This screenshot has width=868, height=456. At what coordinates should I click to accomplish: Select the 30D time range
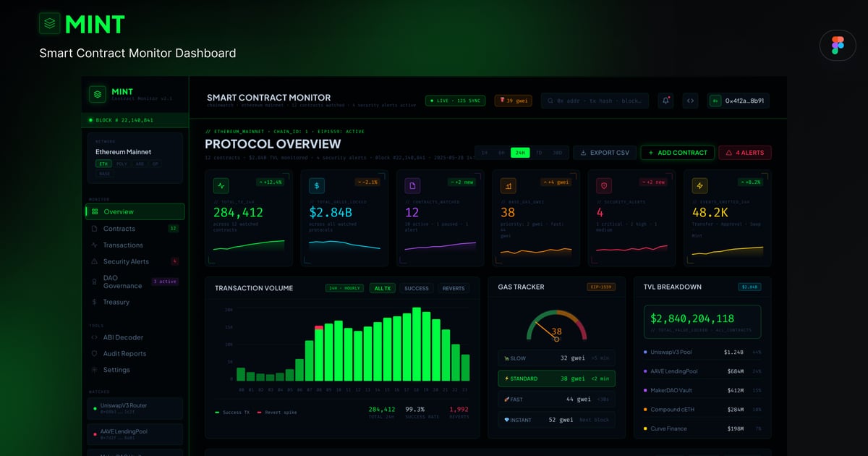[x=557, y=153]
